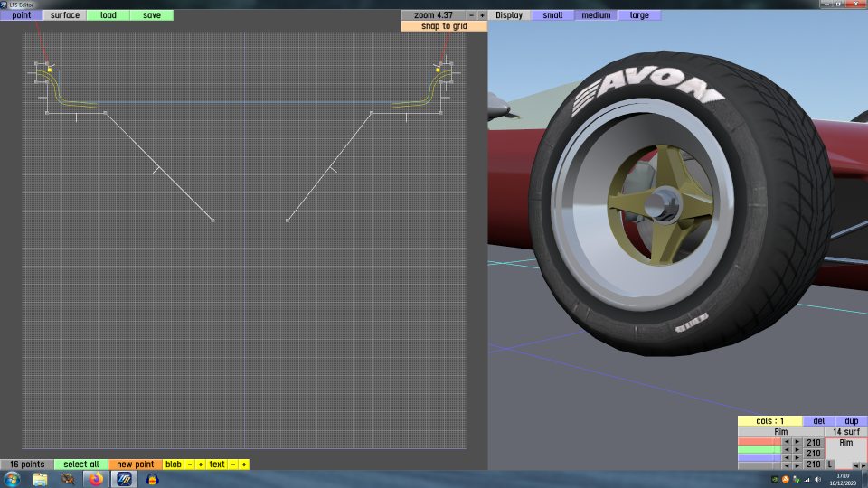Image resolution: width=868 pixels, height=488 pixels.
Task: Open the Windows Start menu
Action: (x=12, y=479)
